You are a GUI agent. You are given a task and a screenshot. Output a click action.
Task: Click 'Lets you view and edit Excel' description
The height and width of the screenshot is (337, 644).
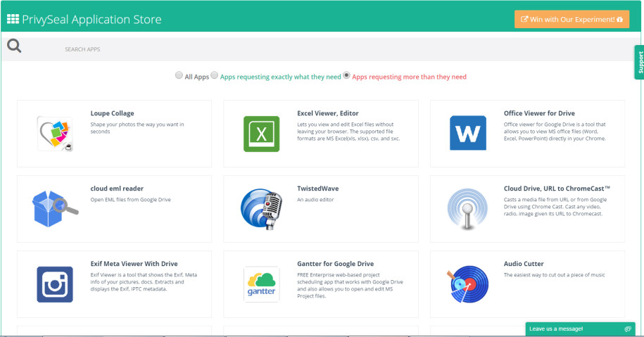(348, 132)
